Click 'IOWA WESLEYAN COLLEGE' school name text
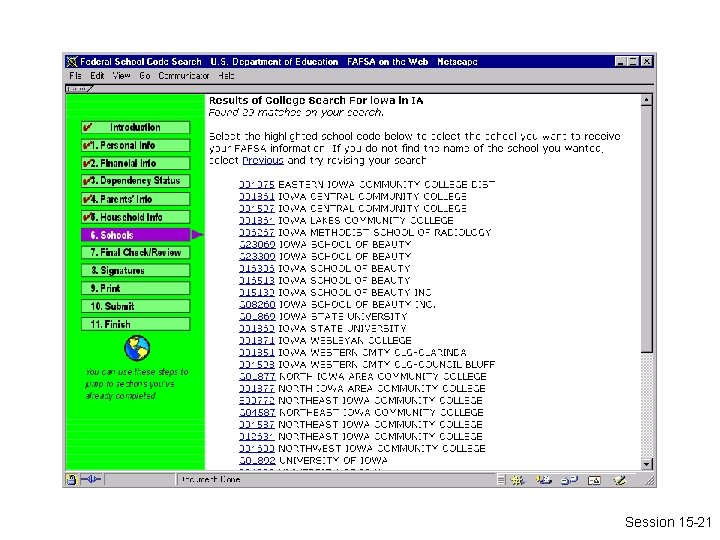 tap(345, 341)
